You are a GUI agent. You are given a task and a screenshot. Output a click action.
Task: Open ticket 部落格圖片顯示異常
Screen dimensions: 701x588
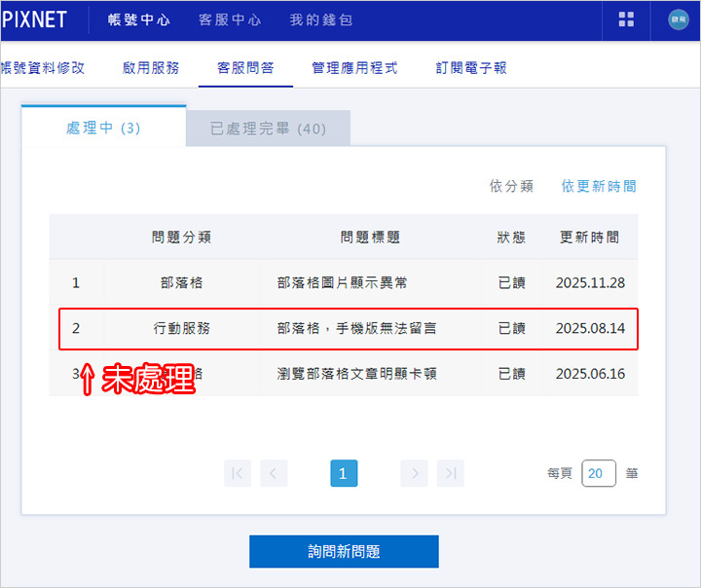[x=342, y=282]
